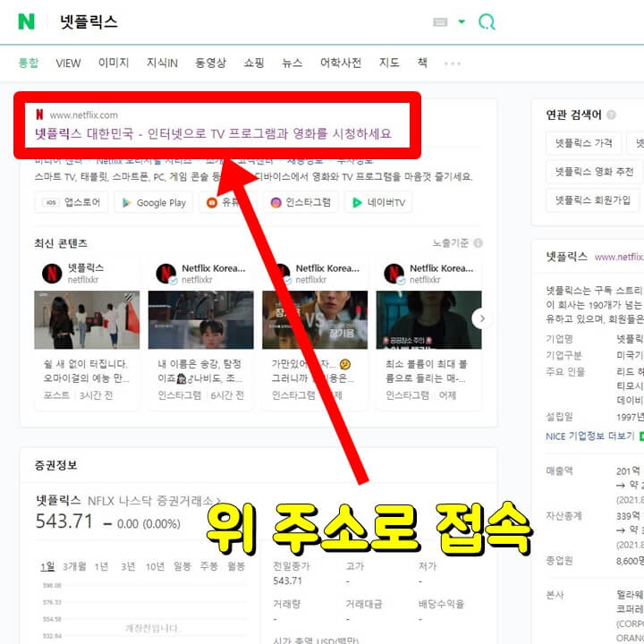Select related search 넷플릭스 영화 추천
Viewport: 644px width, 644px height.
pos(594,172)
